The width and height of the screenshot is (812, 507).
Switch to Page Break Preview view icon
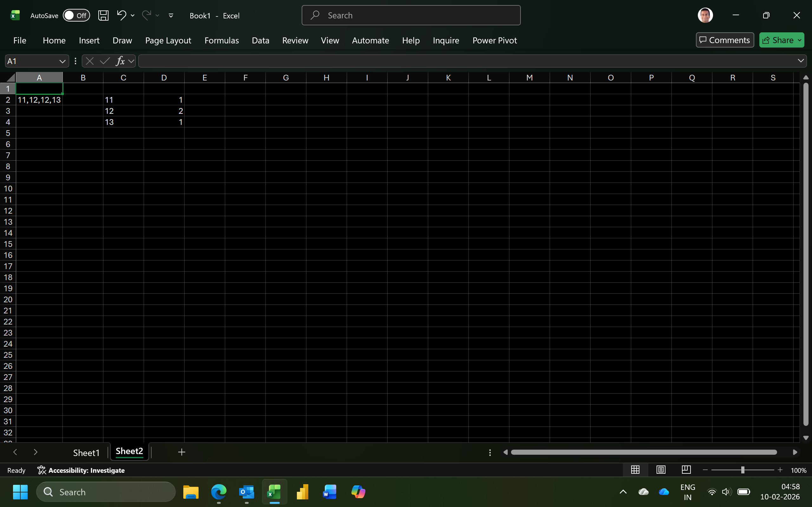coord(686,470)
